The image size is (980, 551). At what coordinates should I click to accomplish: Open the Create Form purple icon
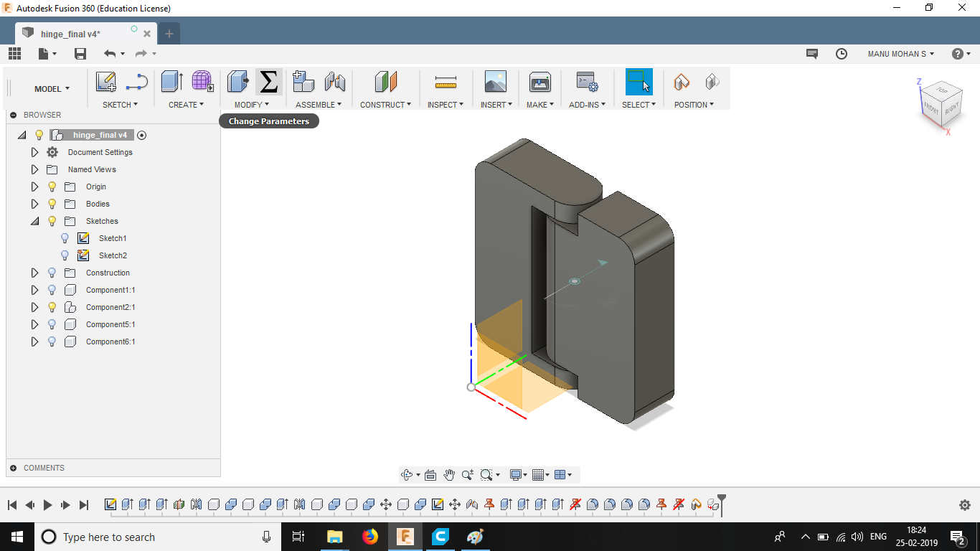(202, 81)
